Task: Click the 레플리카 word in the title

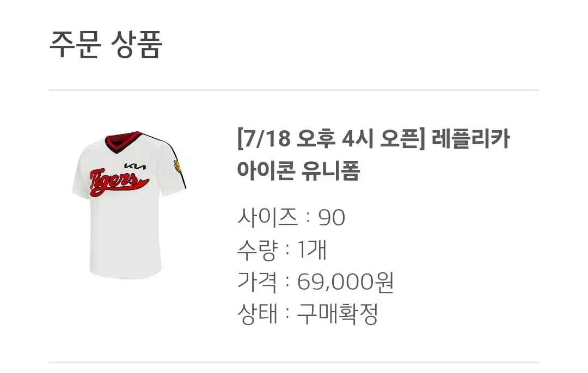Action: (470, 139)
